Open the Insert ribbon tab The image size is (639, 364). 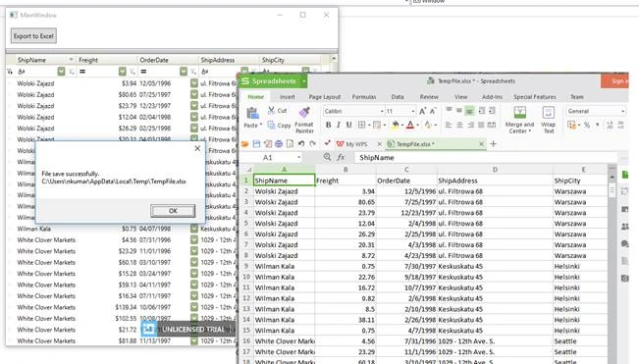287,97
